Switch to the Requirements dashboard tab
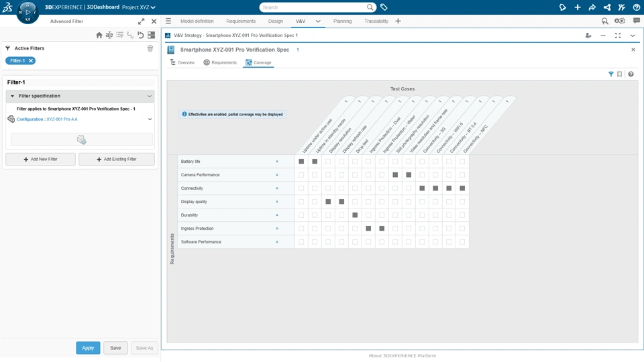This screenshot has width=644, height=362. (x=241, y=21)
